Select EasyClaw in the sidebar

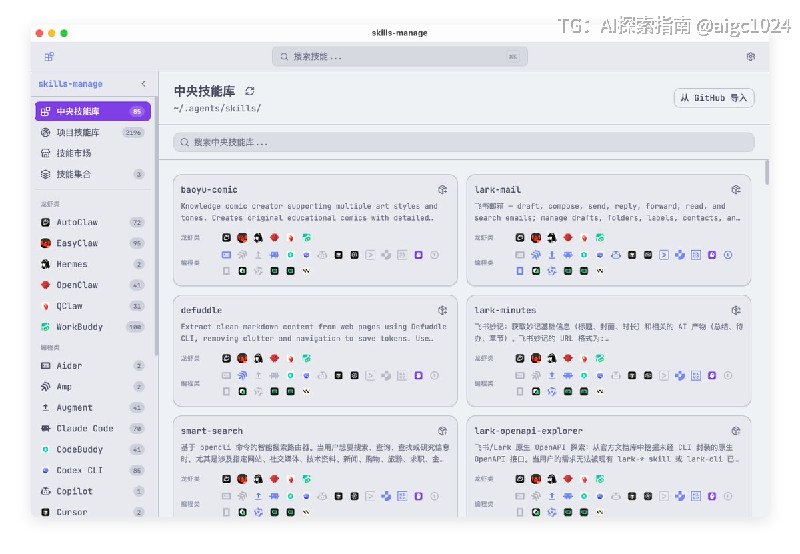tap(93, 243)
